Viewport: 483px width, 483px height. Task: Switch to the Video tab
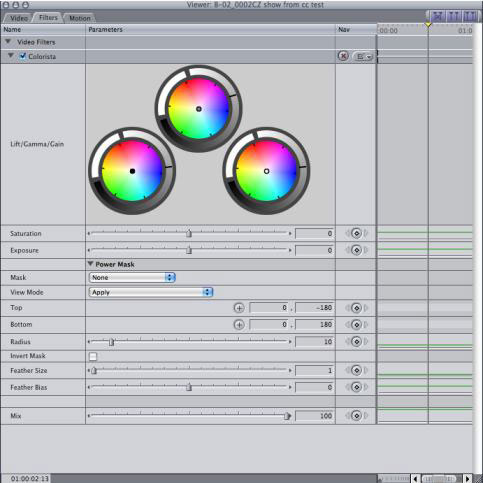(x=18, y=18)
